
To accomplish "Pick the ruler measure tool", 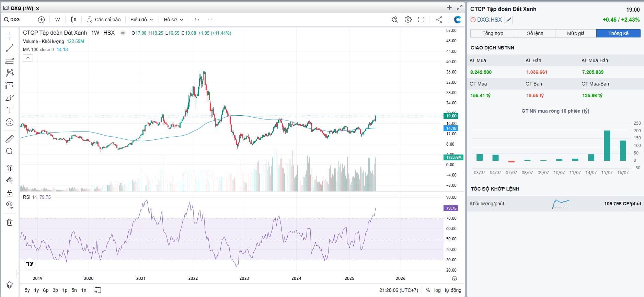I will (x=10, y=139).
